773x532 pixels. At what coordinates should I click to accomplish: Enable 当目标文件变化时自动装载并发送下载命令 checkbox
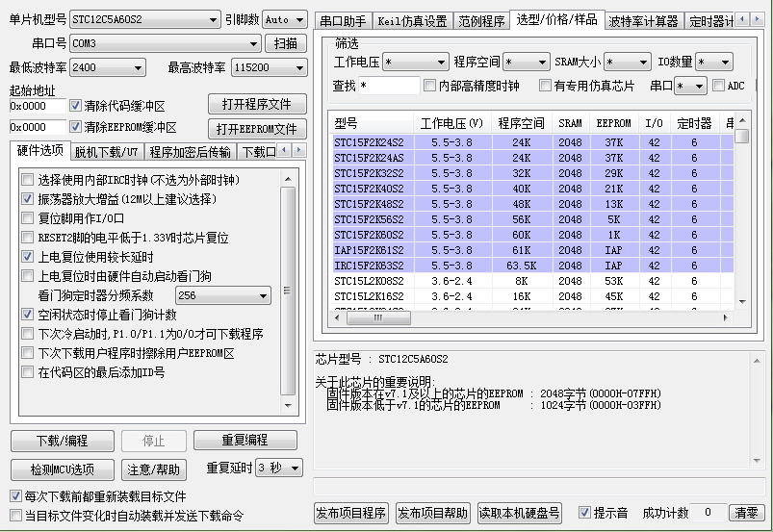pyautogui.click(x=15, y=516)
